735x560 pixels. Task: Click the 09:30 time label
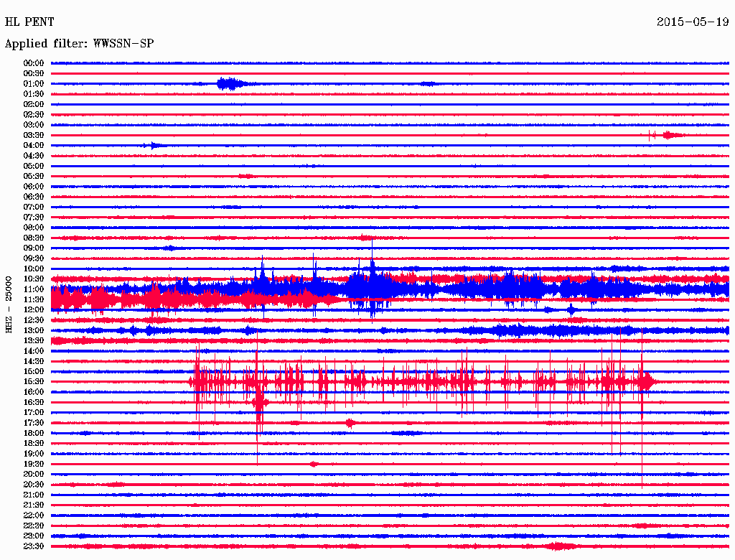(x=34, y=258)
